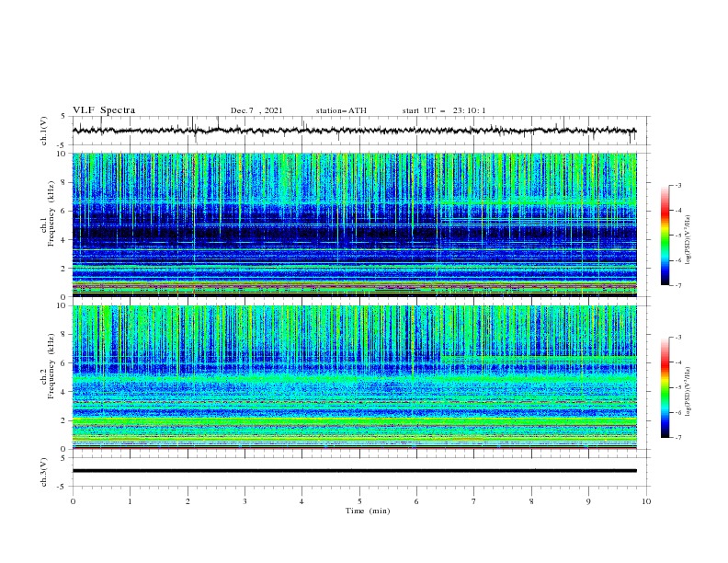
Task: Click time axis tick label "1"
Action: 130,501
